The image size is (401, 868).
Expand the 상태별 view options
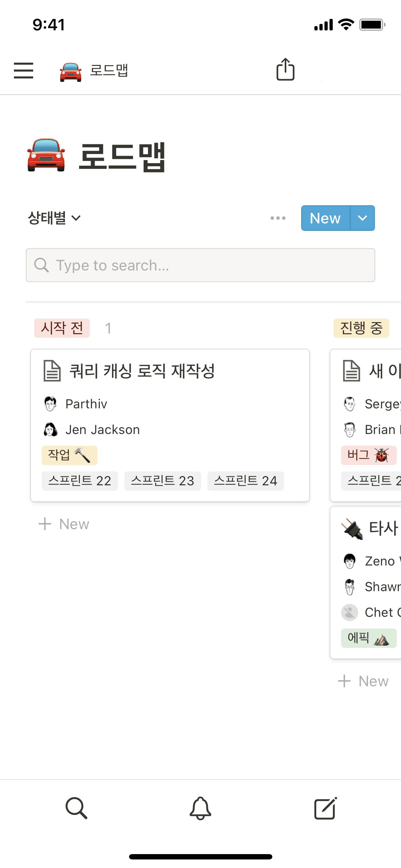click(54, 218)
